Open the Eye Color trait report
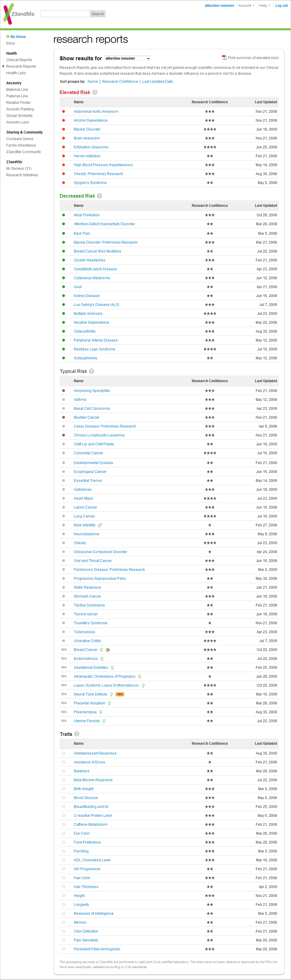 pos(82,833)
